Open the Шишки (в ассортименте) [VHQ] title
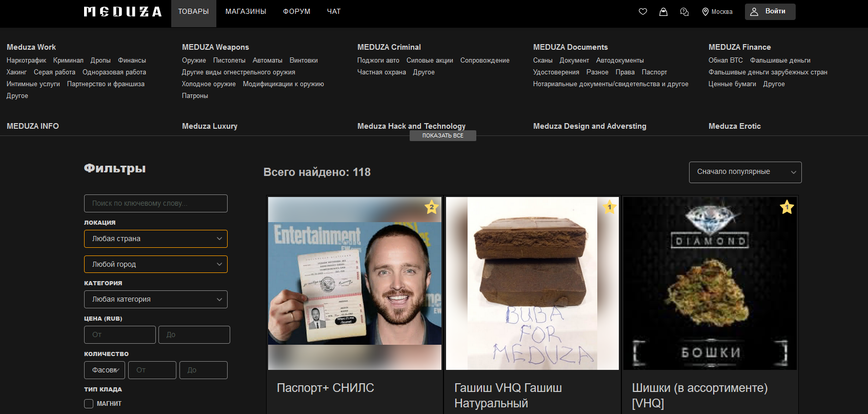The width and height of the screenshot is (868, 414). pos(700,396)
